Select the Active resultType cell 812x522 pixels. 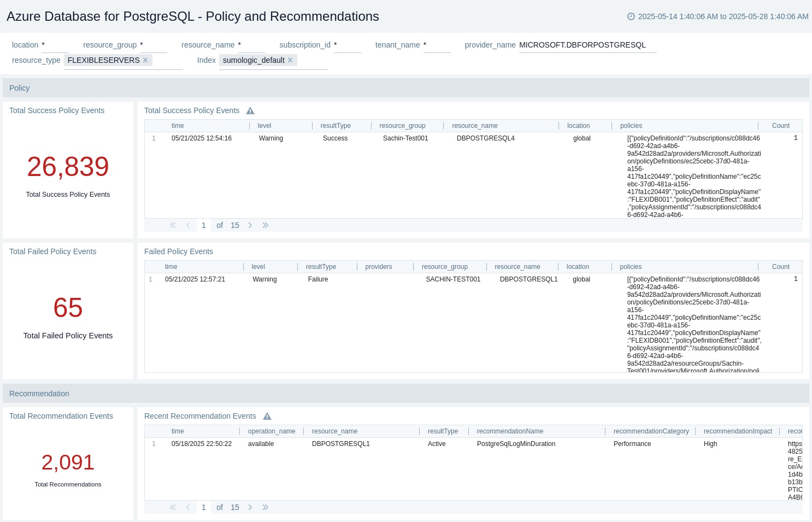tap(437, 444)
